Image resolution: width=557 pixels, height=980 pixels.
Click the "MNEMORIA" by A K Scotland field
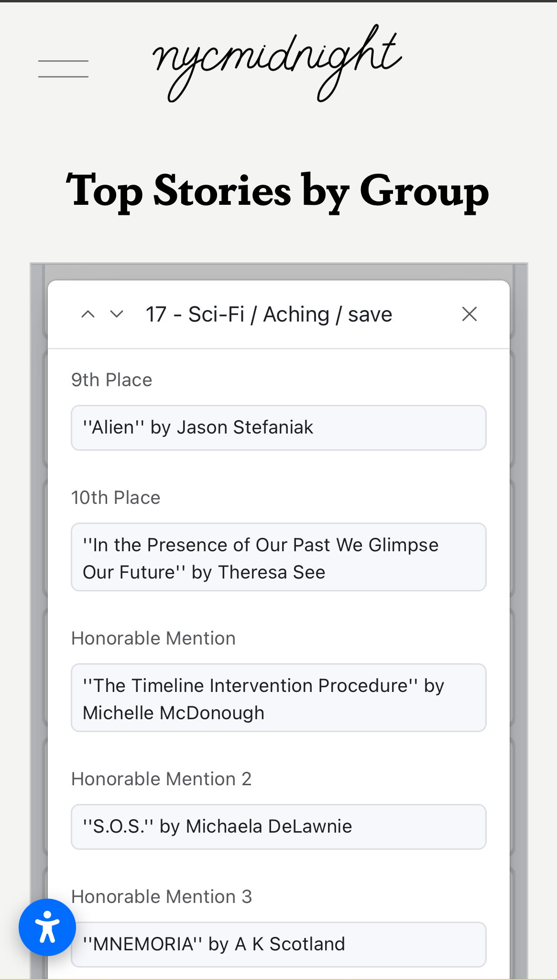[278, 944]
